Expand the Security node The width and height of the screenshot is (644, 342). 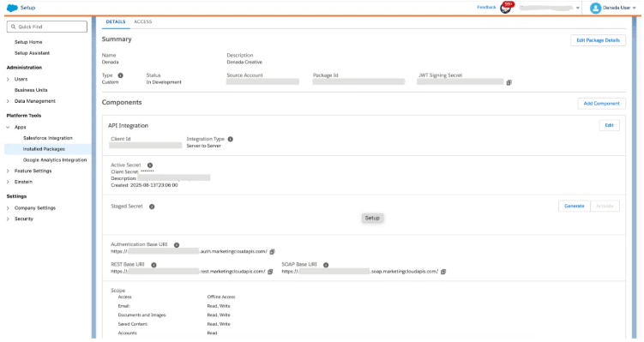tap(8, 219)
